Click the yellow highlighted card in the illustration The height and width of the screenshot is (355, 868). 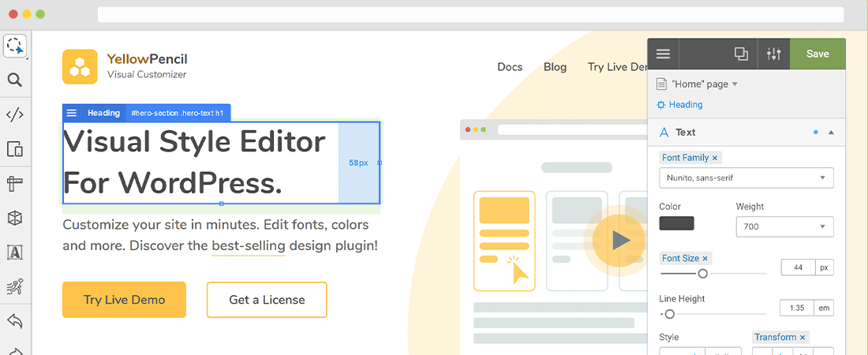(x=504, y=241)
